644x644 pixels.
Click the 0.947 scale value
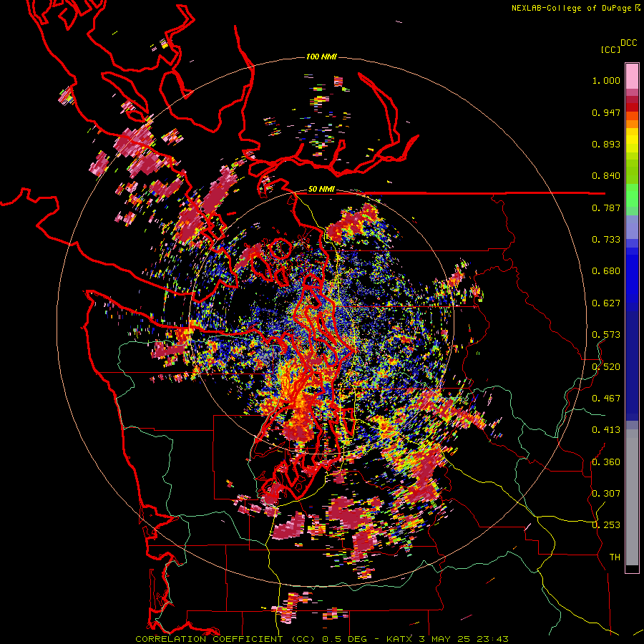tap(606, 112)
